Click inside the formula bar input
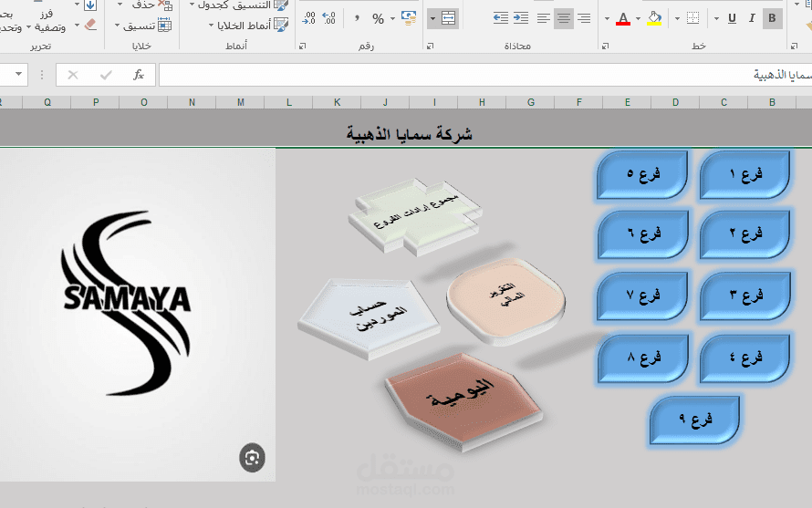Viewport: 812px width, 508px height. tap(485, 75)
